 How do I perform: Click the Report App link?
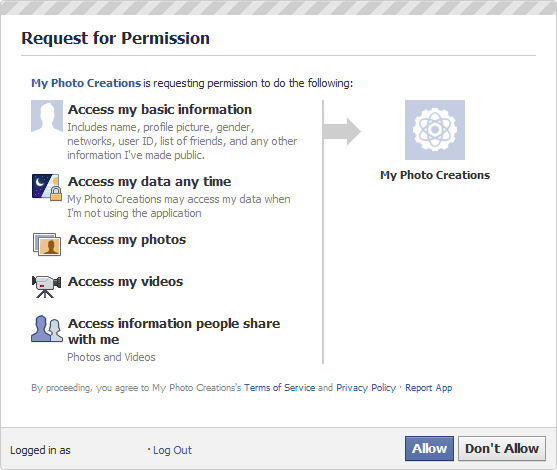point(428,388)
